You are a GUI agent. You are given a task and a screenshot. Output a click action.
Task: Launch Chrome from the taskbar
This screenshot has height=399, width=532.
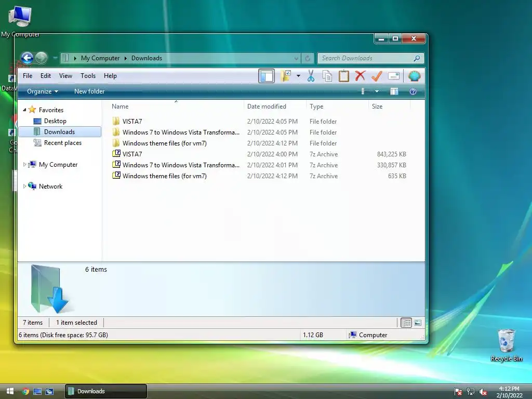tap(25, 391)
